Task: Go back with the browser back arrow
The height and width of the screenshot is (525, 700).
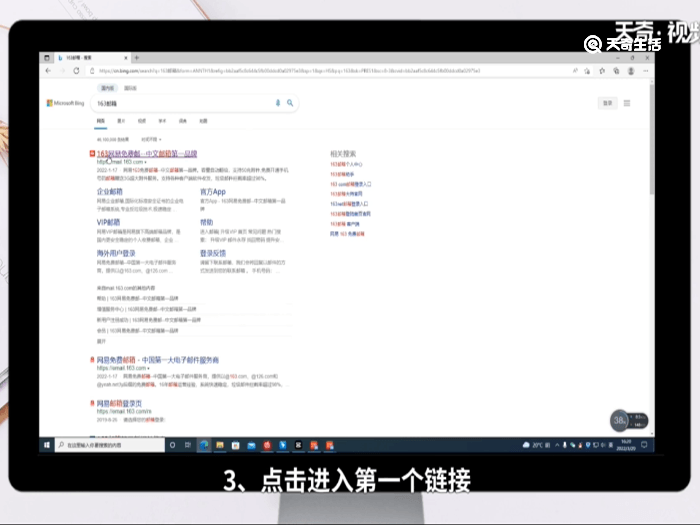Action: tap(48, 71)
